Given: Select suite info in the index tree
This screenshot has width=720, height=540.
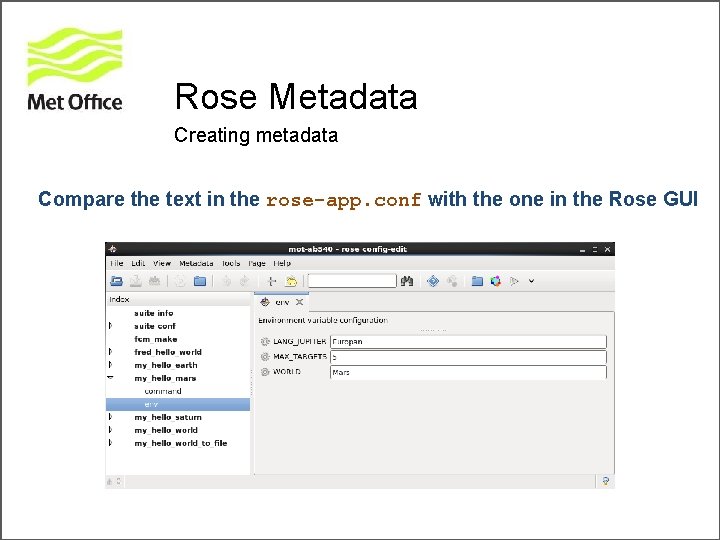Looking at the screenshot, I should pyautogui.click(x=154, y=313).
